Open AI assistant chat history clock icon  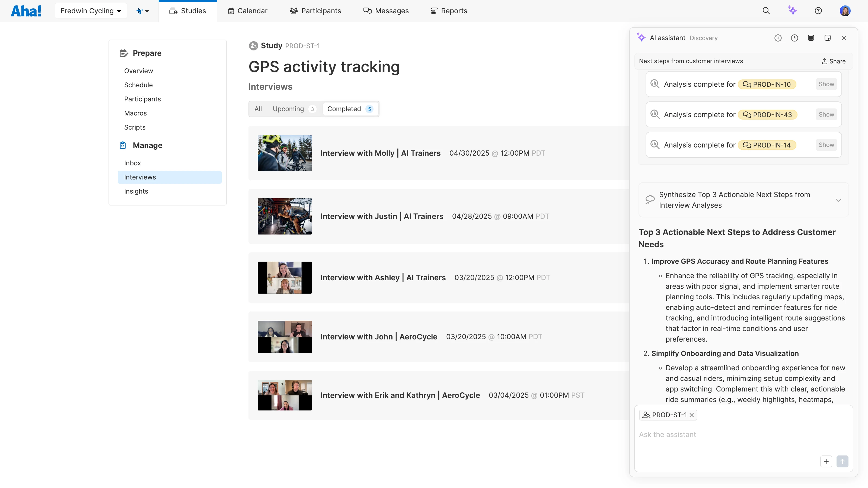[794, 38]
